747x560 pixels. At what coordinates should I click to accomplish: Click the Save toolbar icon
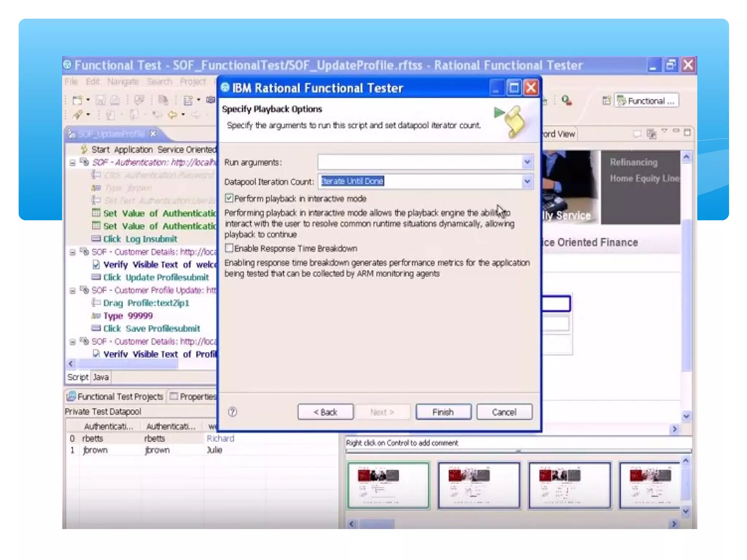(x=100, y=100)
